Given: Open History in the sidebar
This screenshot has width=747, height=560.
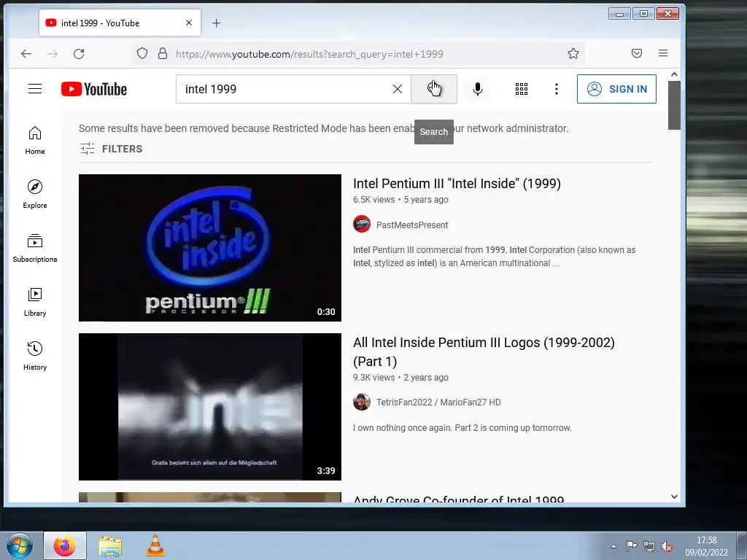Looking at the screenshot, I should click(x=35, y=356).
